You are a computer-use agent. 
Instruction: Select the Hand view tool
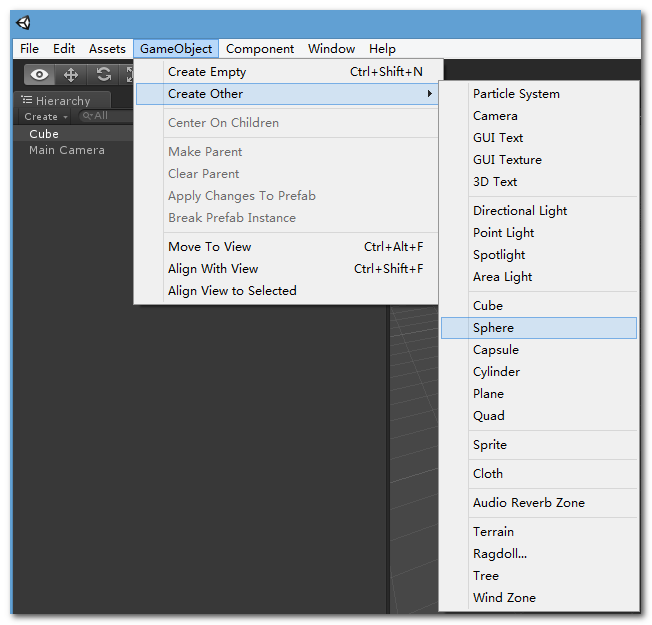(x=40, y=75)
